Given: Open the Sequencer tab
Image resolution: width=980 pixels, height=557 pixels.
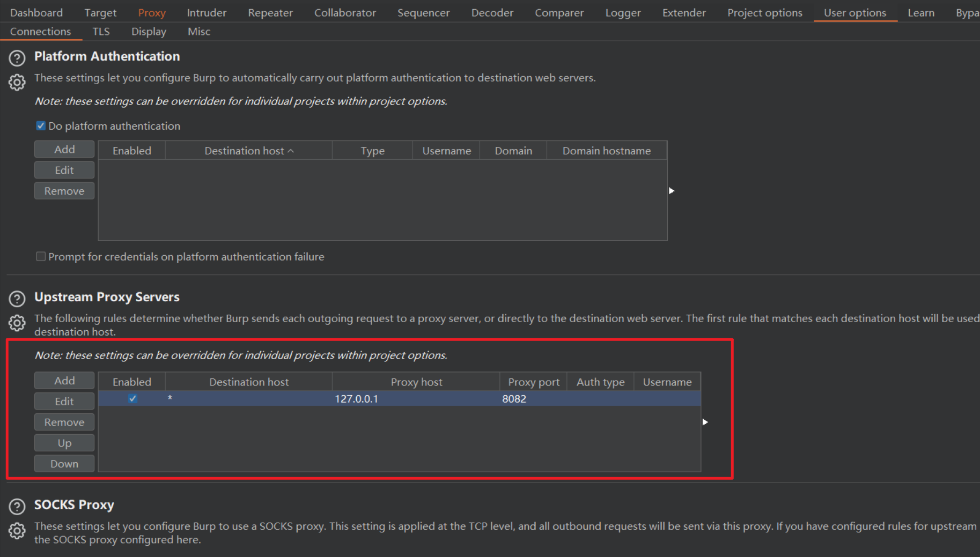Looking at the screenshot, I should pyautogui.click(x=423, y=12).
